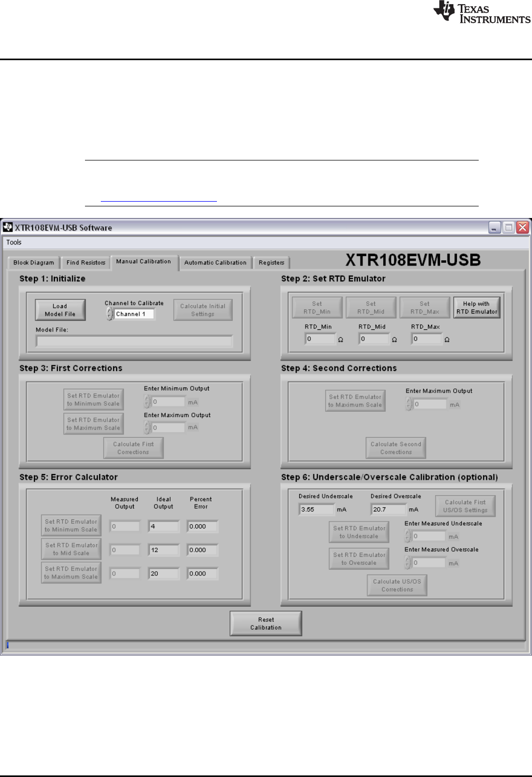The image size is (532, 777).
Task: Close the XTR108EVM-USB Software window
Action: (x=522, y=228)
